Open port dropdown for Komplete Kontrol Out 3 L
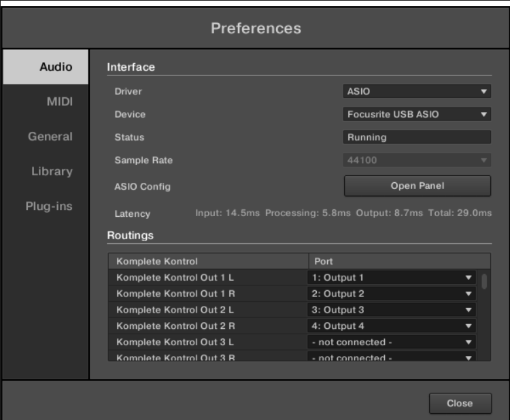510x420 pixels. point(392,342)
